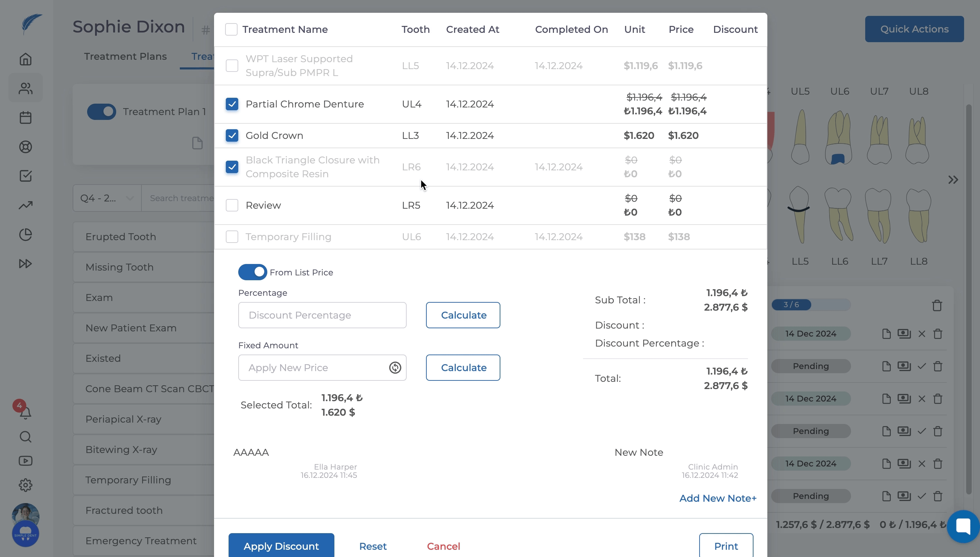Image resolution: width=980 pixels, height=557 pixels.
Task: Uncheck the Gold Crown checkbox
Action: coord(232,135)
